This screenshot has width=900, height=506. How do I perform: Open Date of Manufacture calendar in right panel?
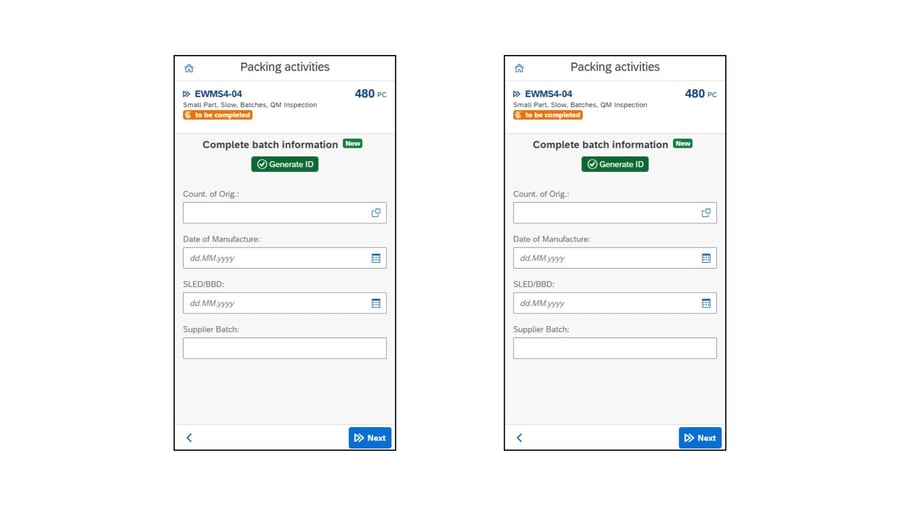tap(706, 258)
